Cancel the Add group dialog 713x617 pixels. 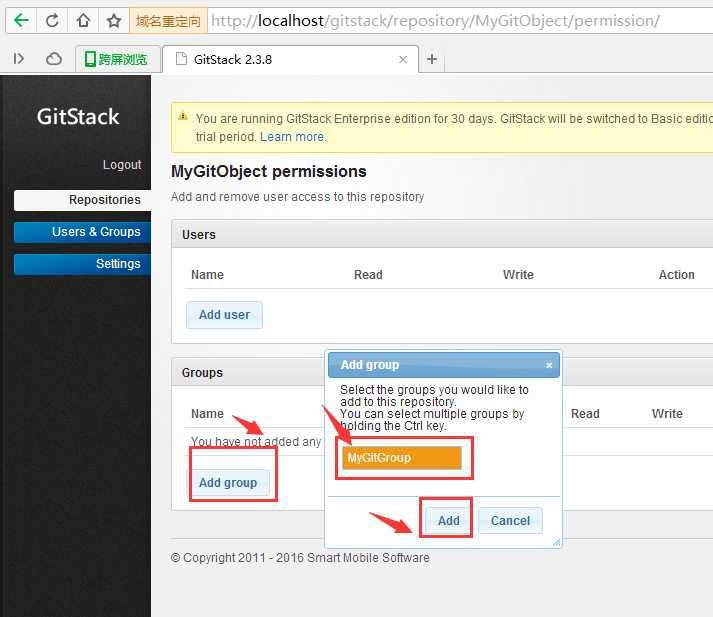click(x=510, y=521)
